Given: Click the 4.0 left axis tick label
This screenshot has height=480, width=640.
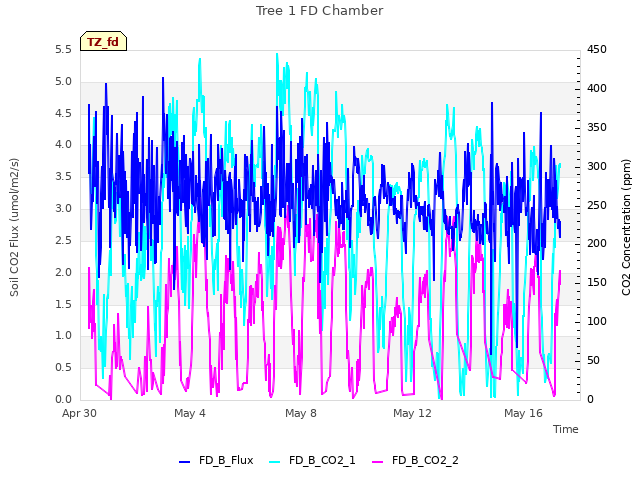Looking at the screenshot, I should (64, 145).
